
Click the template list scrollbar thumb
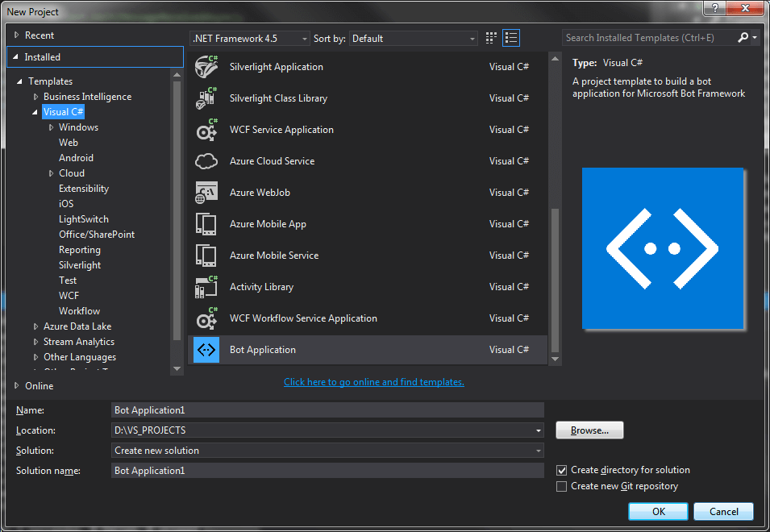click(555, 281)
